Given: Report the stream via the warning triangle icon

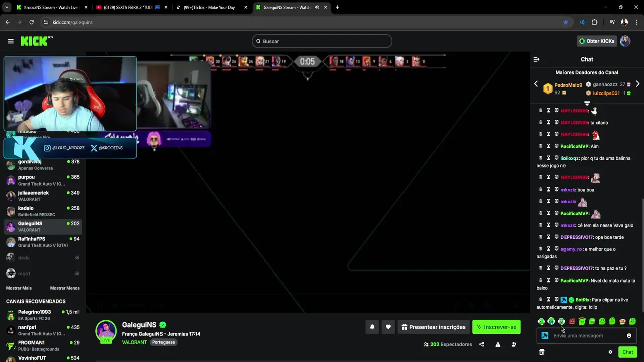Looking at the screenshot, I should (498, 344).
